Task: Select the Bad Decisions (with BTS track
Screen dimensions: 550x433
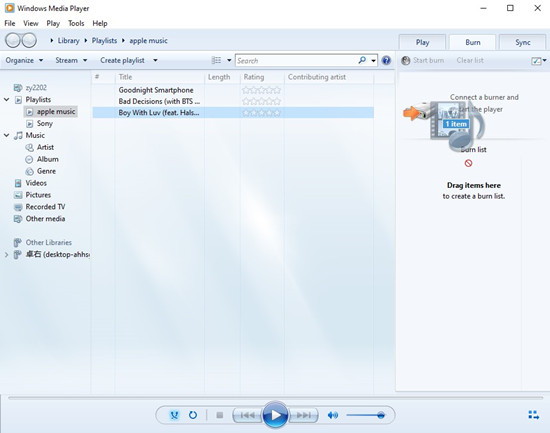Action: [x=233, y=101]
